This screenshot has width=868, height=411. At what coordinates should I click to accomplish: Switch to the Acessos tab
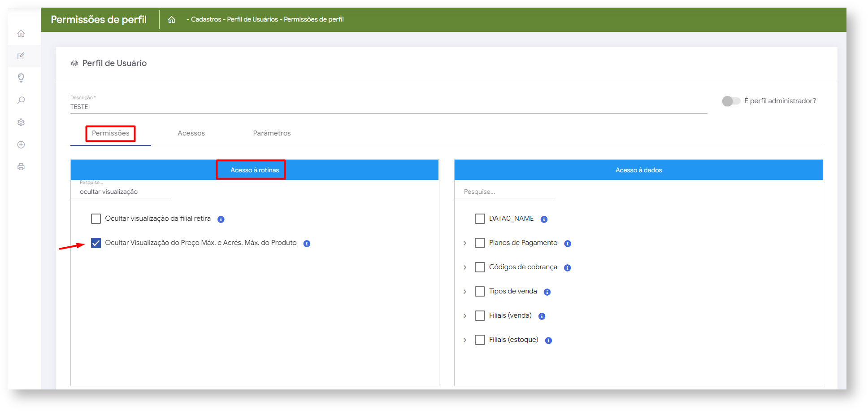191,133
